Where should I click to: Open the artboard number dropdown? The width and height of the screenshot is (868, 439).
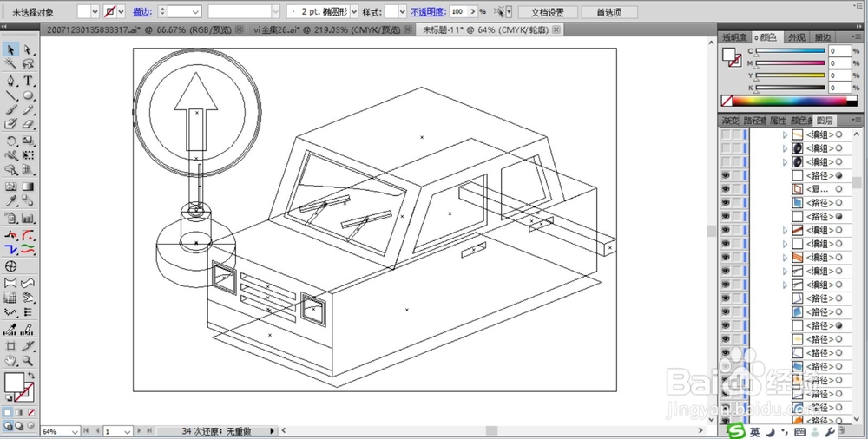[128, 431]
